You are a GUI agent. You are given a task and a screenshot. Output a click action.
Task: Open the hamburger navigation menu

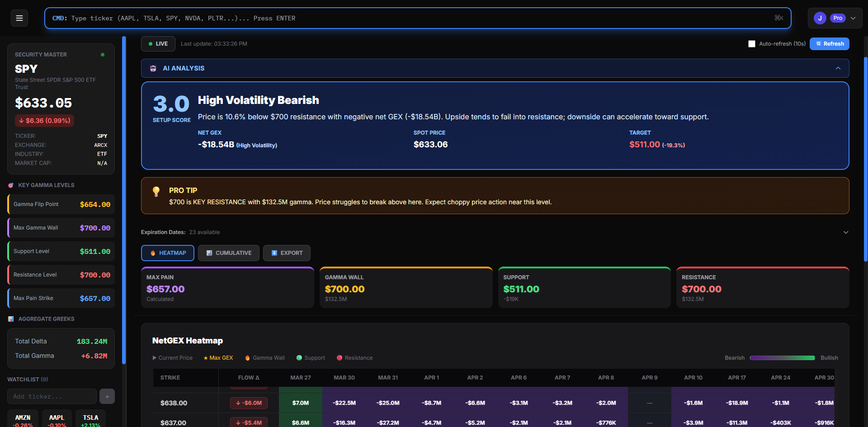(19, 18)
